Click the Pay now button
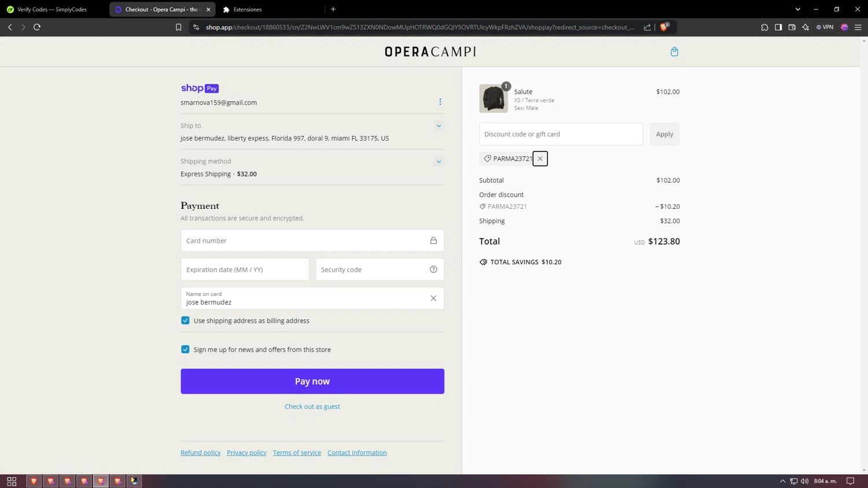868x488 pixels. click(312, 382)
